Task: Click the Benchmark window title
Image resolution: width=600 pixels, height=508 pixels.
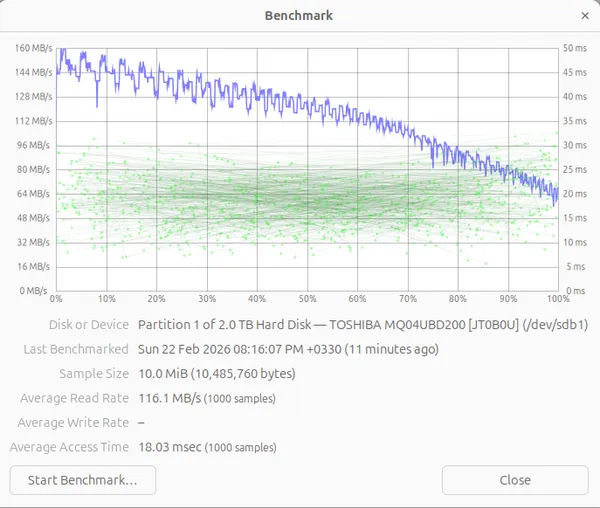Action: [x=299, y=16]
